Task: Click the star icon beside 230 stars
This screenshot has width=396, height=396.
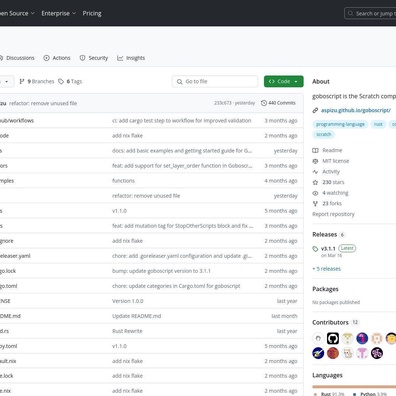Action: [x=315, y=182]
